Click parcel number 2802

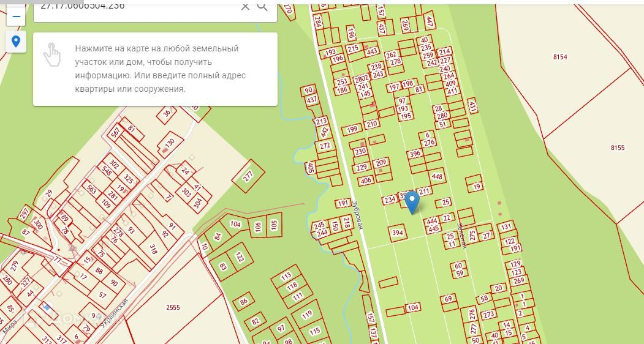(362, 79)
